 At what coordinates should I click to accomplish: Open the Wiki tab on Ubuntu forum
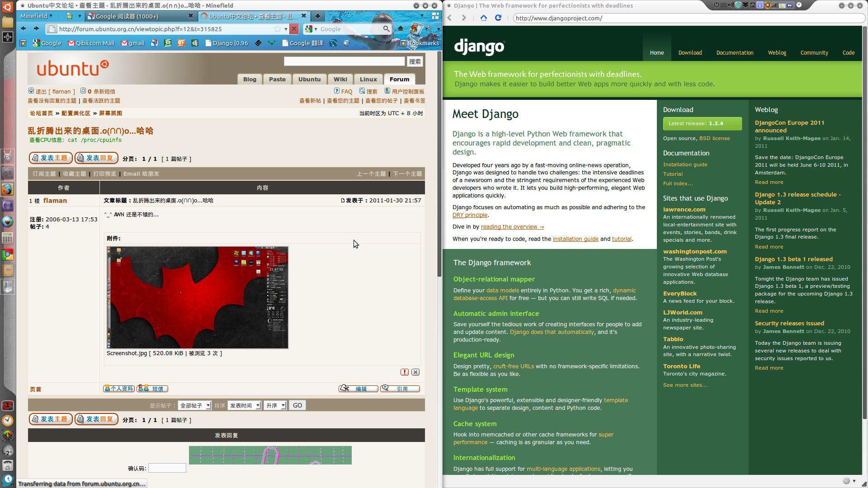coord(340,79)
